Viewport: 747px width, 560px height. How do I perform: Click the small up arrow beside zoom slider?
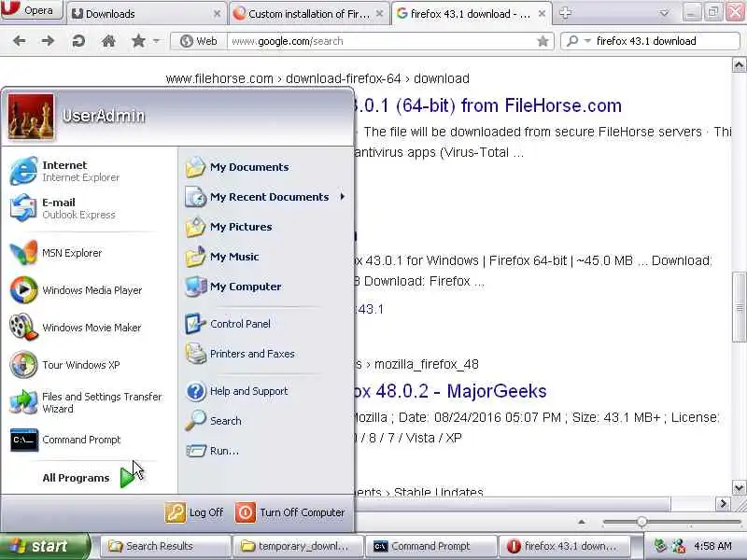click(x=581, y=523)
